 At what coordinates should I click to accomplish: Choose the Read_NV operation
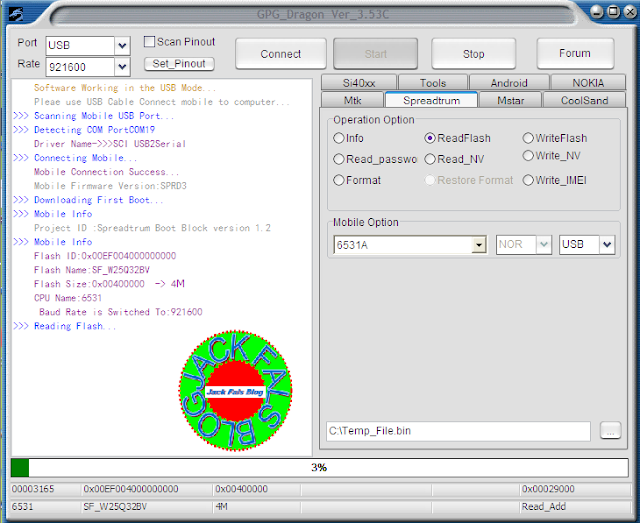click(430, 159)
